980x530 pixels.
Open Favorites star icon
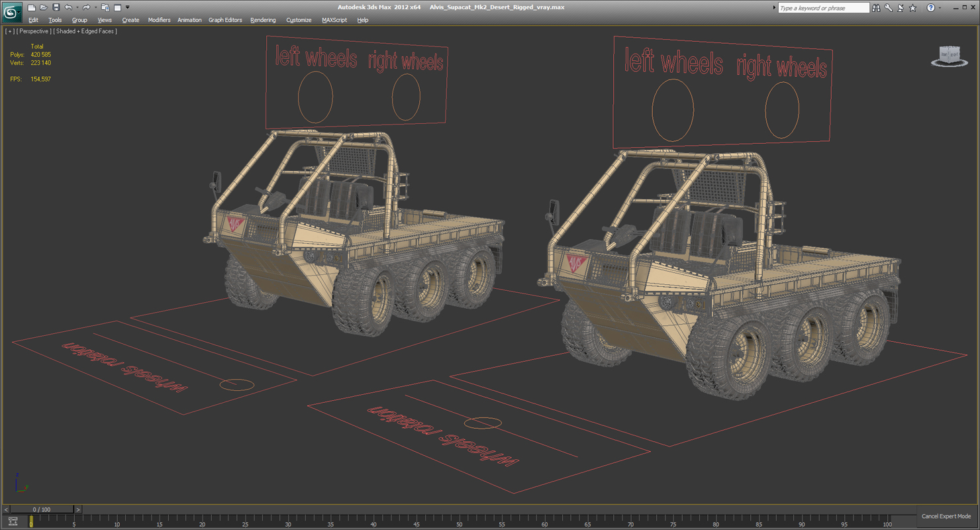913,8
